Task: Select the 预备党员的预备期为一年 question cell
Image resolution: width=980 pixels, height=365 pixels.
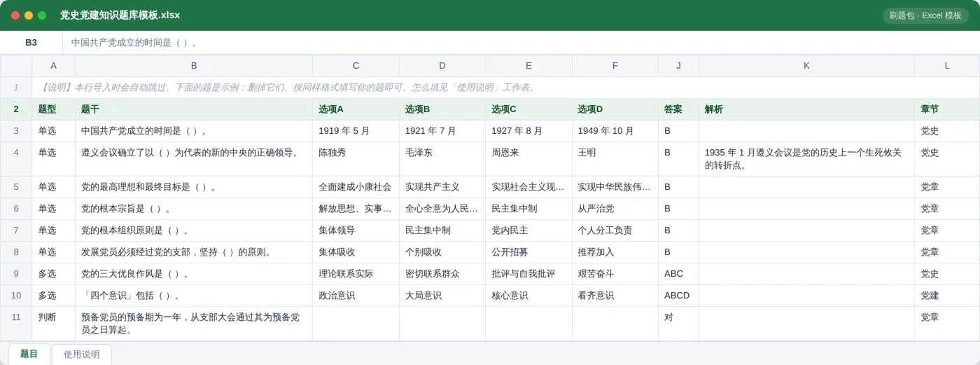Action: [x=194, y=324]
